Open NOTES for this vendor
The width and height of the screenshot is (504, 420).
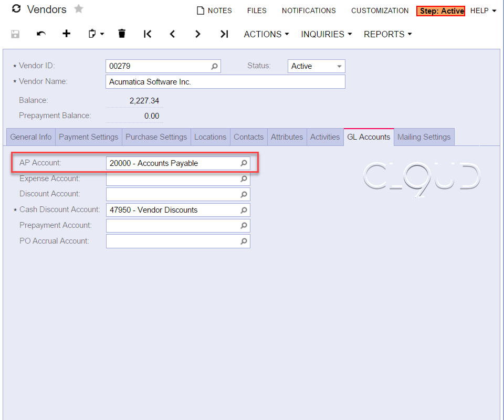pos(214,10)
